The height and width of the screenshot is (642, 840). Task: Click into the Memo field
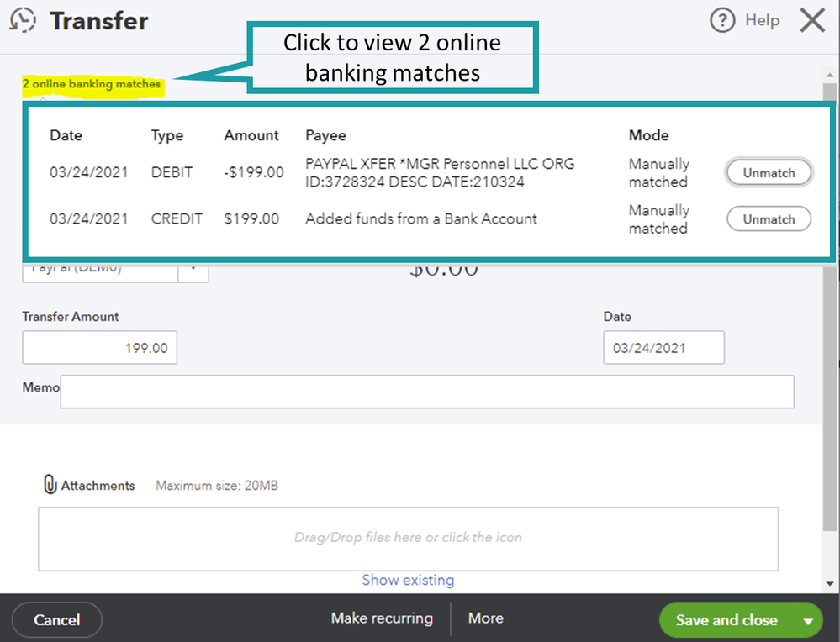point(427,392)
